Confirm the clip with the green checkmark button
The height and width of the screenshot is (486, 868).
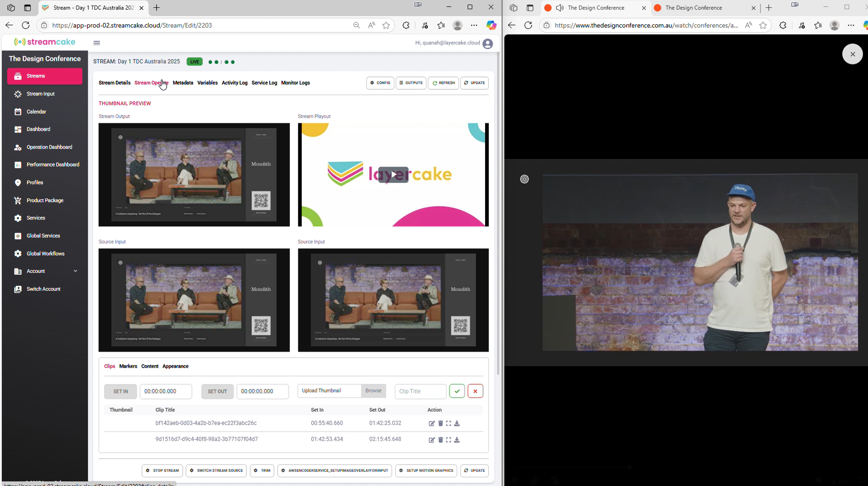click(457, 391)
